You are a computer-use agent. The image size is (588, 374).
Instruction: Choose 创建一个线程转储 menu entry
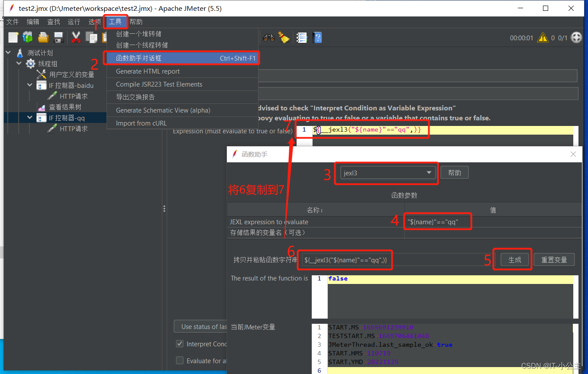[x=183, y=45]
